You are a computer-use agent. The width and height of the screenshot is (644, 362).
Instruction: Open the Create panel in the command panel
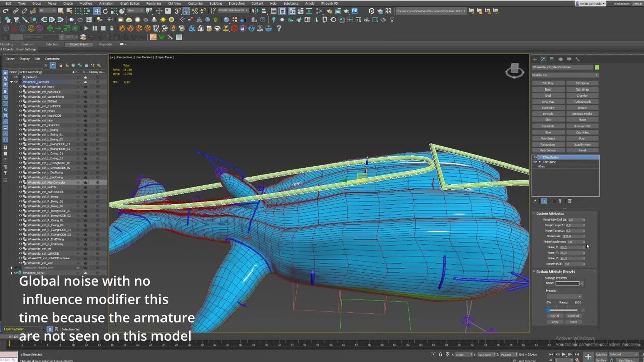coord(535,59)
